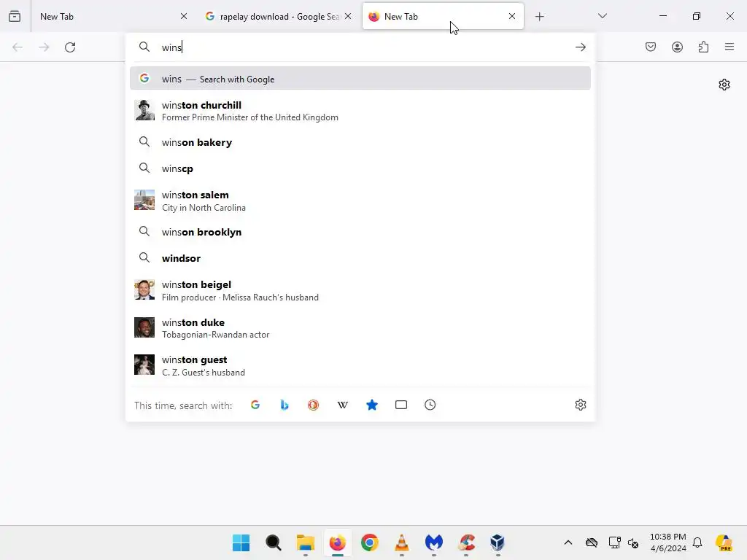Open VirtualBox from taskbar

click(498, 542)
